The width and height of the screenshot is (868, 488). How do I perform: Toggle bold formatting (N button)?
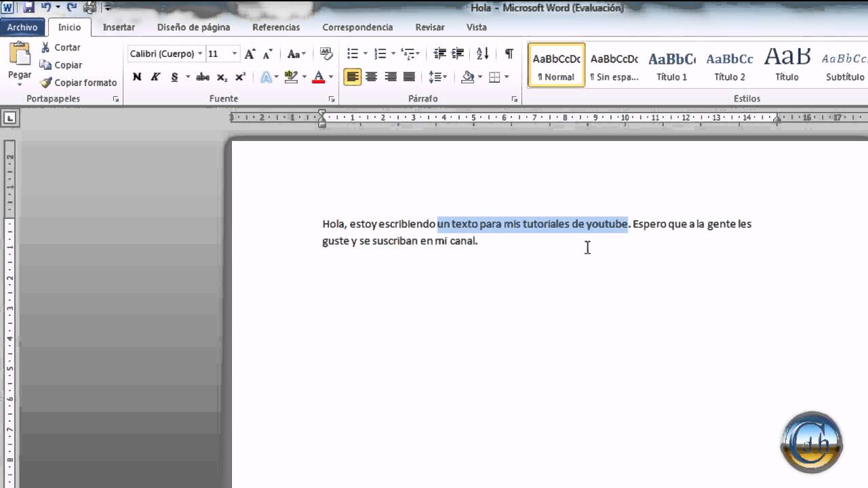click(x=137, y=77)
